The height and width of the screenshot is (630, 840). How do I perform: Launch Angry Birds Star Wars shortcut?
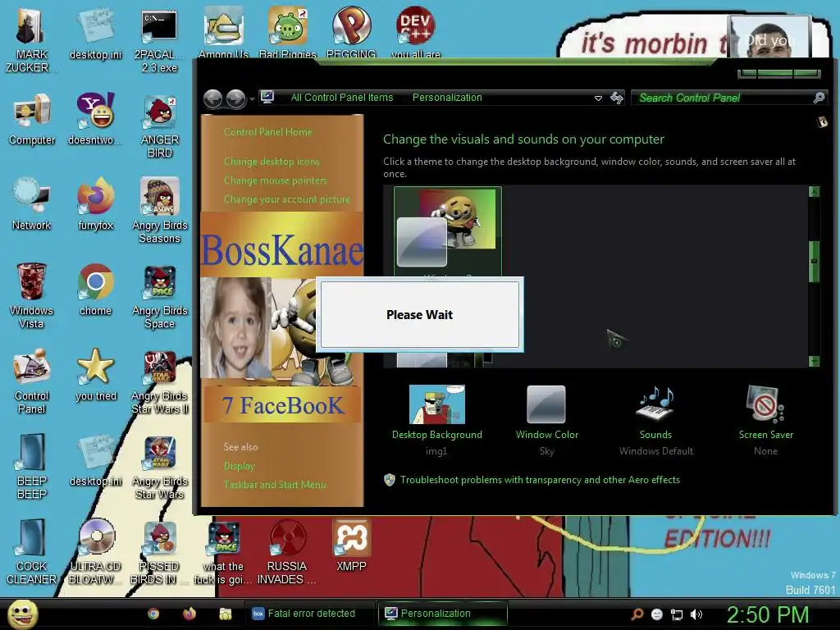(160, 466)
